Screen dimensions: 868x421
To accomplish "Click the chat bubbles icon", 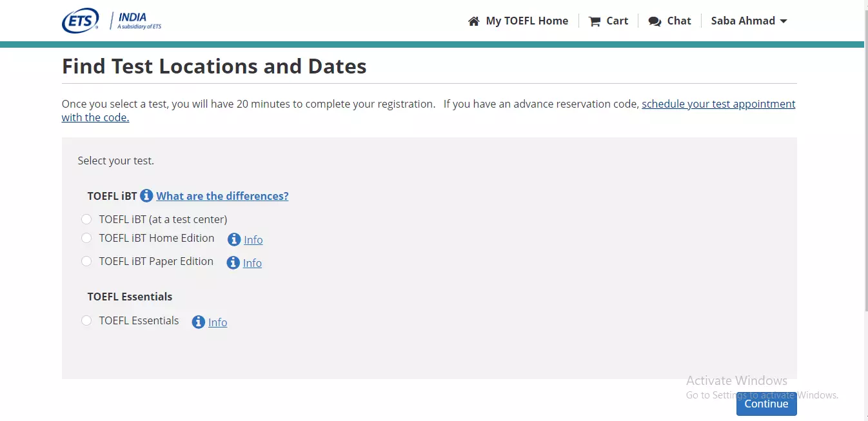I will (655, 21).
